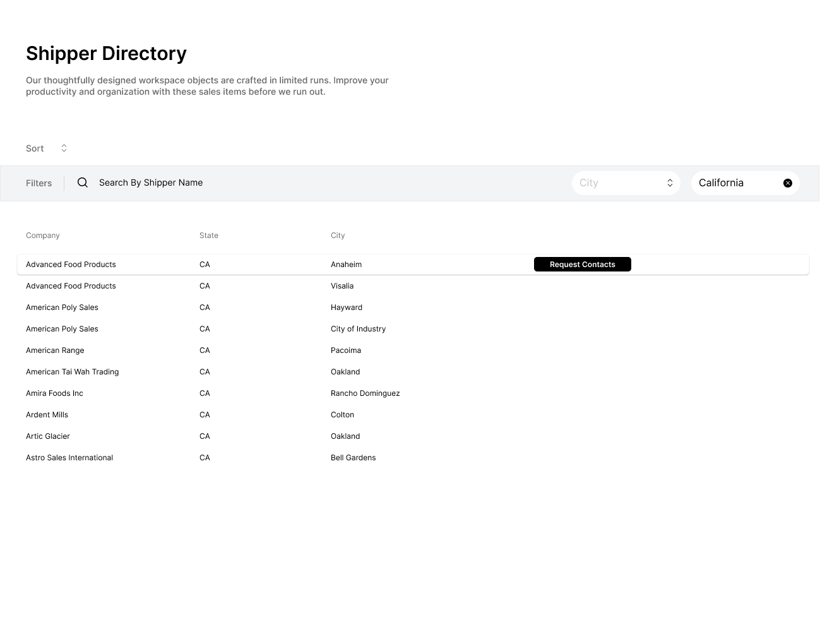Screen dimensions: 820x644
Task: Open the City dropdown filter
Action: coord(626,182)
